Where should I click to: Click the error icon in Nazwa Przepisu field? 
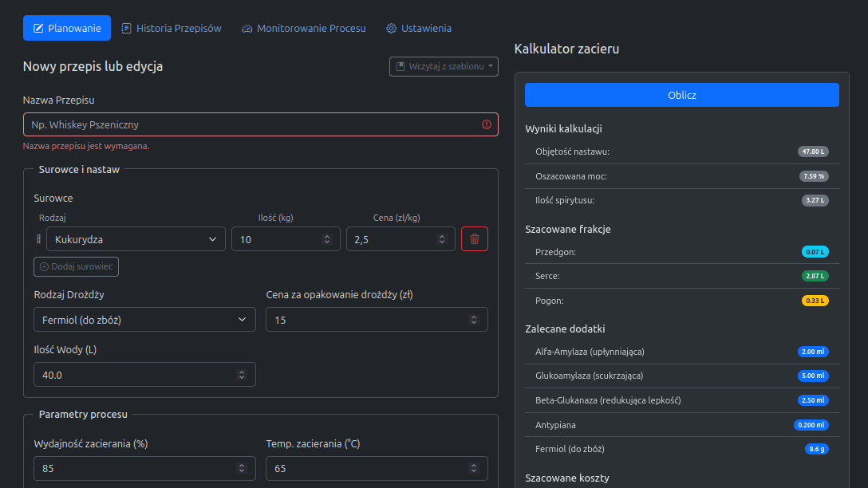(487, 125)
